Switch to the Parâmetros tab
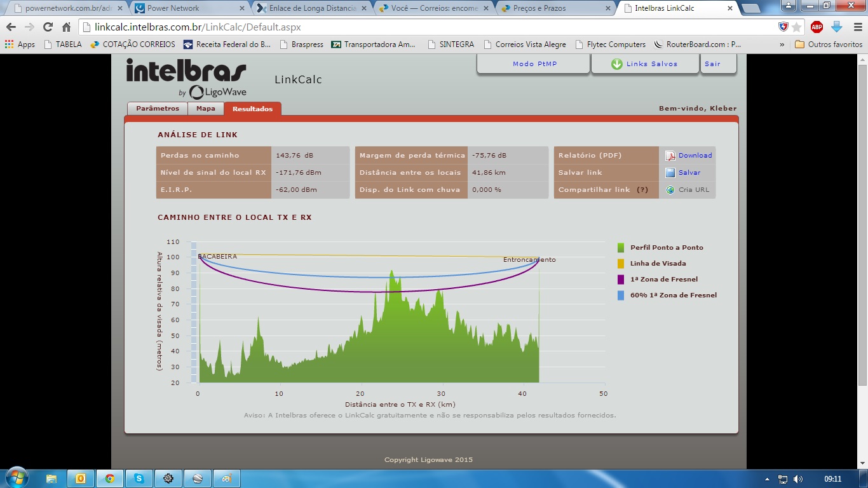Viewport: 868px width, 488px height. pos(158,109)
